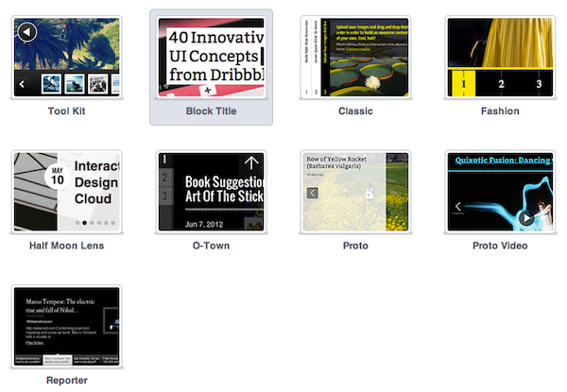Click number 3 tab in O-Town preview
Screen dimensions: 567x392
(x=164, y=196)
